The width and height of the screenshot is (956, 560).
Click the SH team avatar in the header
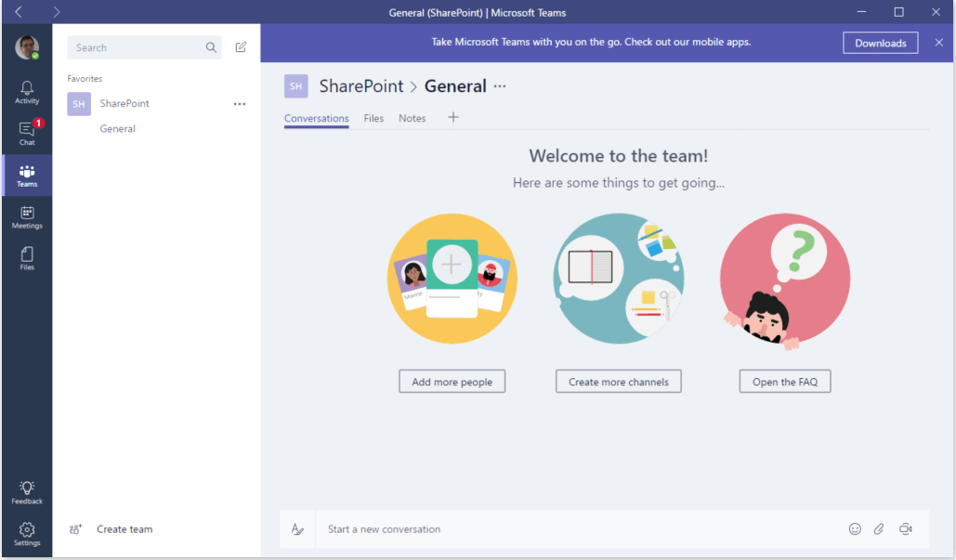pos(295,86)
